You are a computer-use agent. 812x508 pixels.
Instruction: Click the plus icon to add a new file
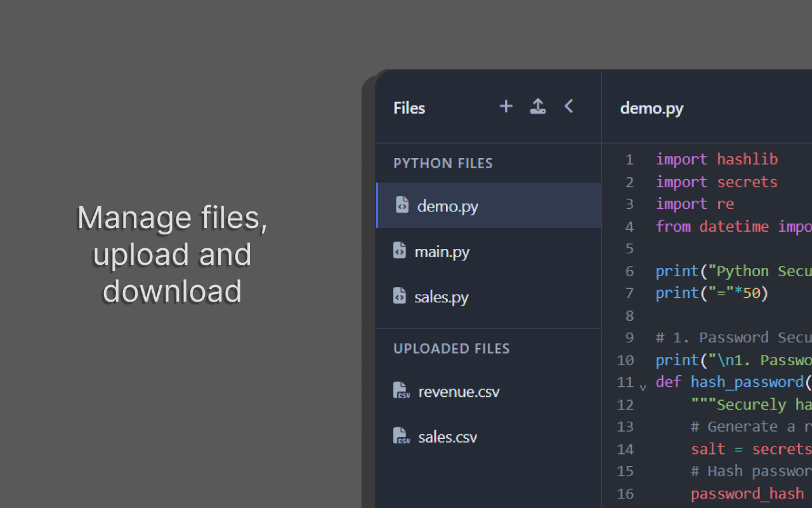pos(506,107)
